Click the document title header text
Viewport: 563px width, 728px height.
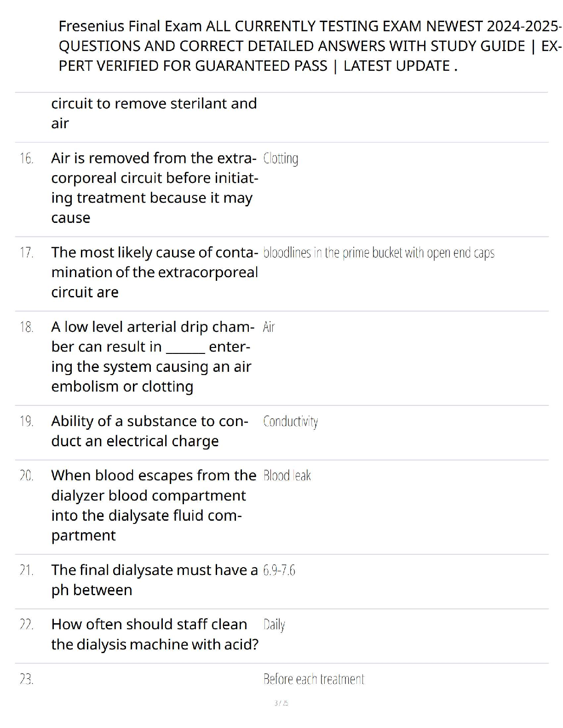point(310,46)
